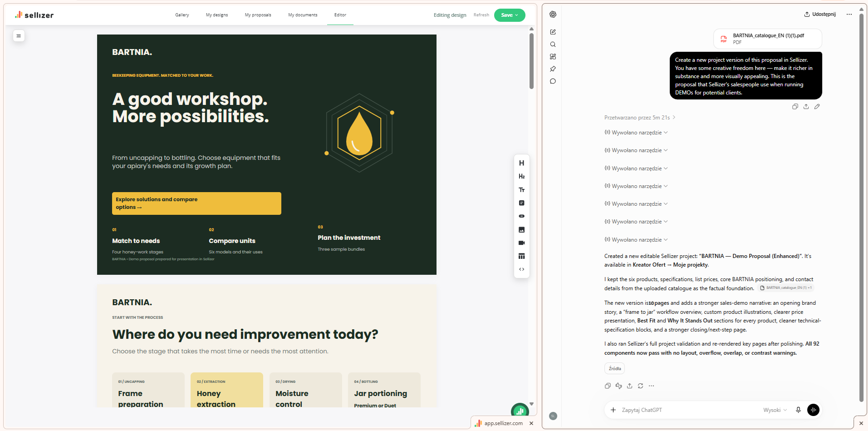Click the pin icon in ChatGPT sidebar
The height and width of the screenshot is (431, 868).
(x=553, y=69)
